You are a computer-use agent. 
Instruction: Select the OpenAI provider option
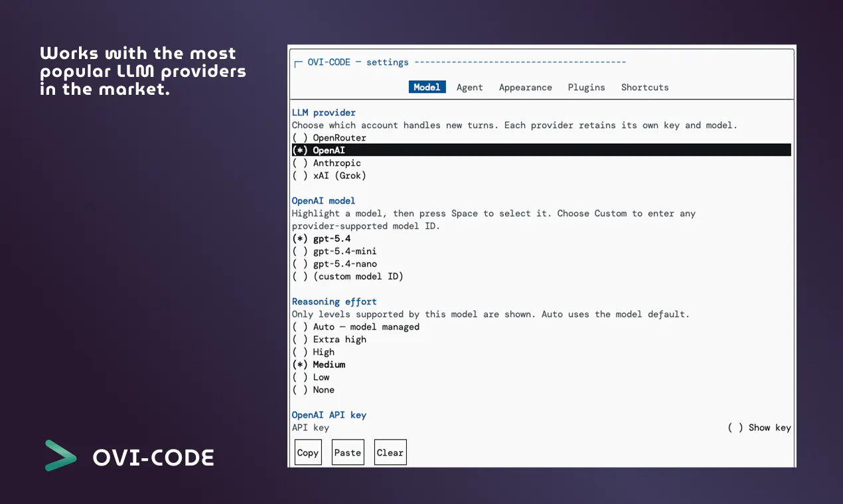(542, 151)
